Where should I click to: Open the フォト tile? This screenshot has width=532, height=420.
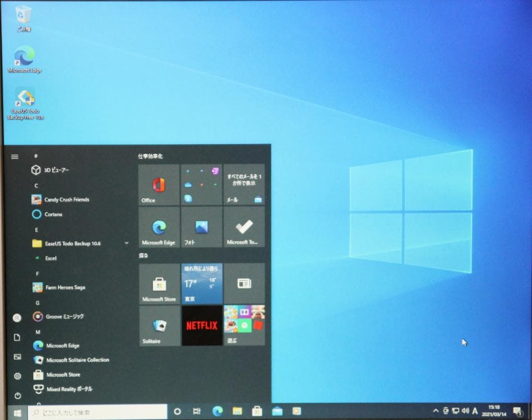tap(201, 227)
